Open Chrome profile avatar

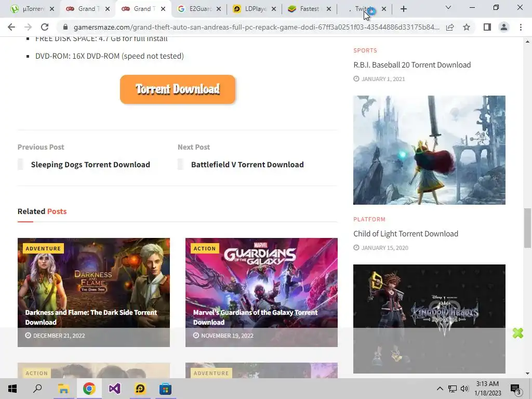[504, 27]
